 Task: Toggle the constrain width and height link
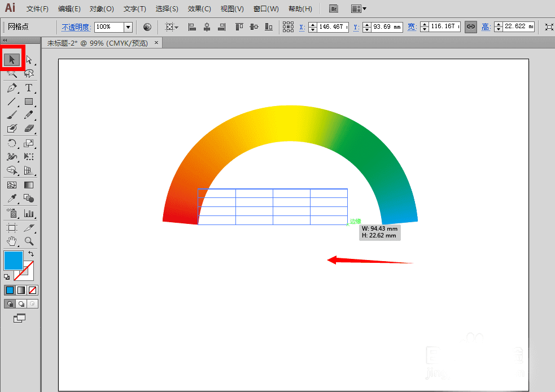click(x=470, y=27)
